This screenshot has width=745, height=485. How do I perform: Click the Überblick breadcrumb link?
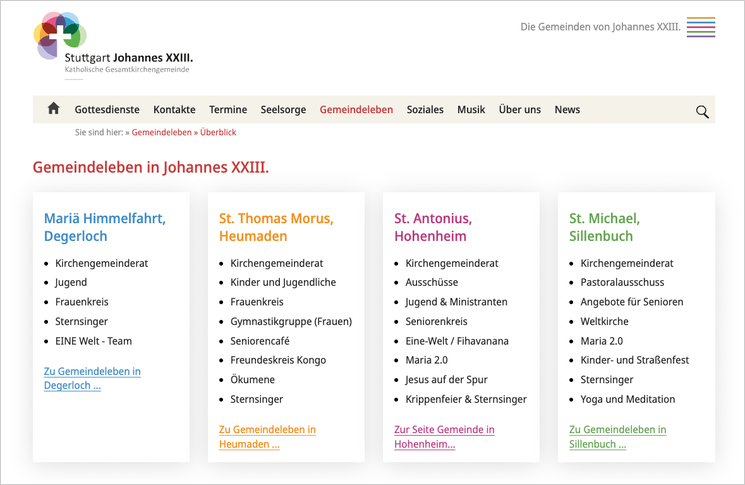218,133
